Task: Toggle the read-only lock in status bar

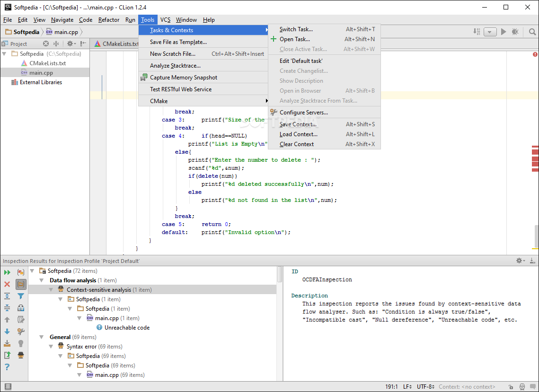Action: pos(511,387)
